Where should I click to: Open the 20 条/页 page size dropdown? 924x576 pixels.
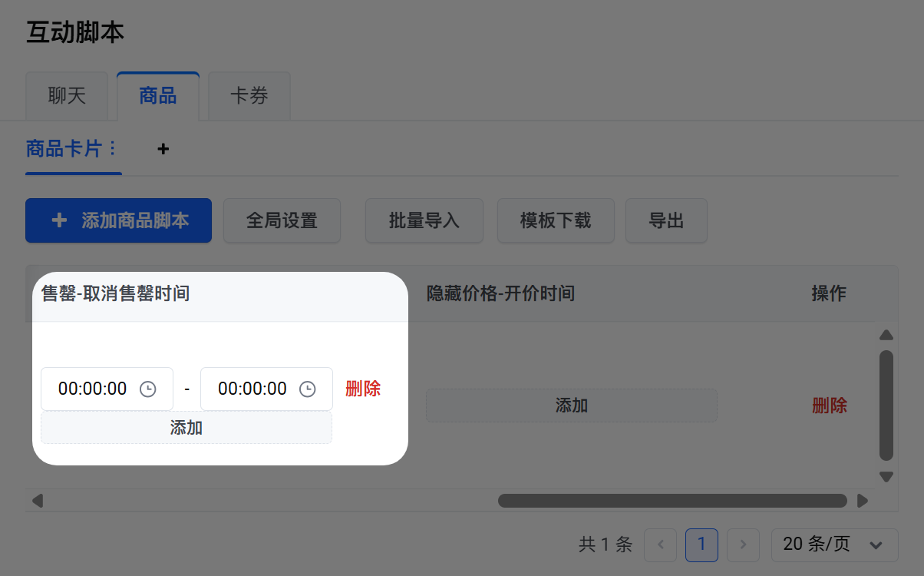[x=834, y=545]
